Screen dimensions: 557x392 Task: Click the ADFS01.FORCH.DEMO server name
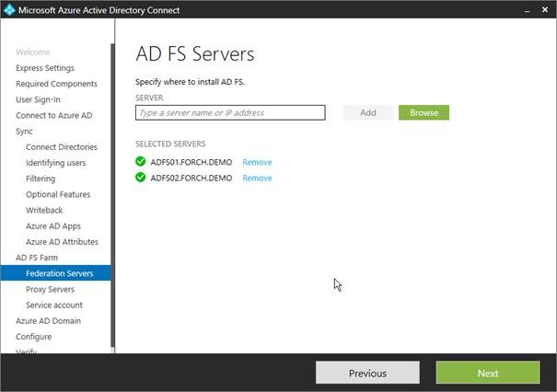click(x=191, y=162)
